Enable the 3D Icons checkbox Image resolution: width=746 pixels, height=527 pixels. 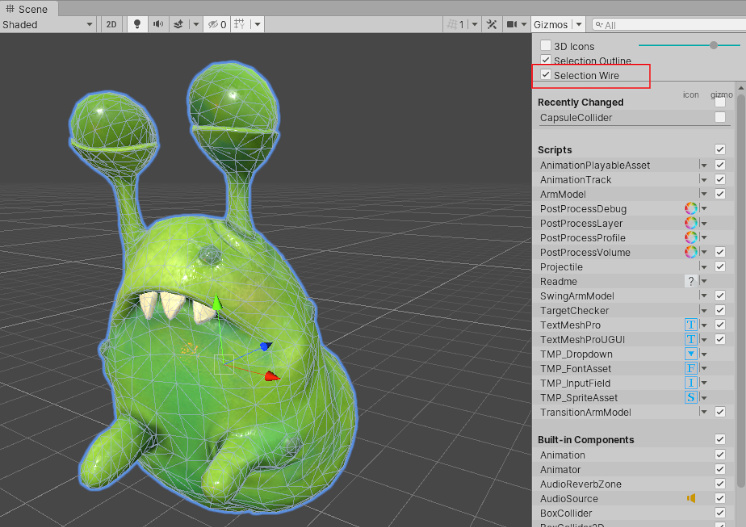pyautogui.click(x=545, y=46)
